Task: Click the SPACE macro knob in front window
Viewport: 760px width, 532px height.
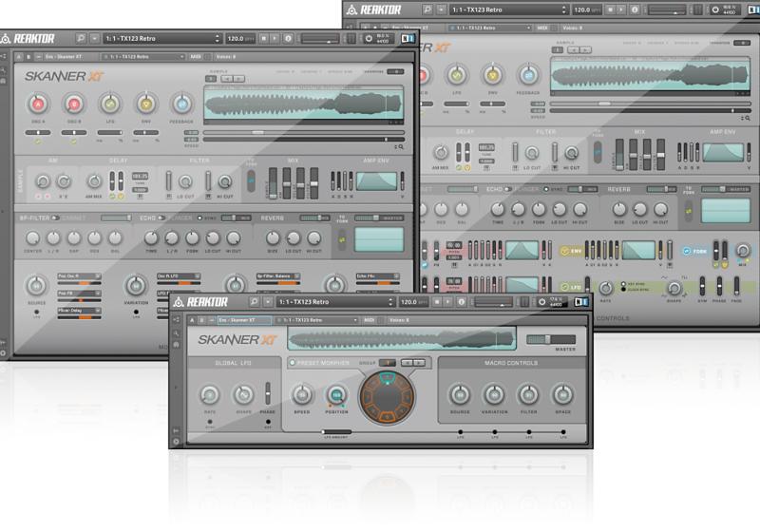Action: (563, 395)
